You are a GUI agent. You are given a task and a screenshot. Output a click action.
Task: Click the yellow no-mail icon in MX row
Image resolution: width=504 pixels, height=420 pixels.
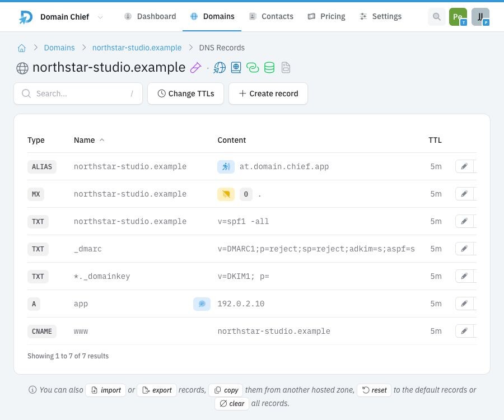tap(226, 194)
